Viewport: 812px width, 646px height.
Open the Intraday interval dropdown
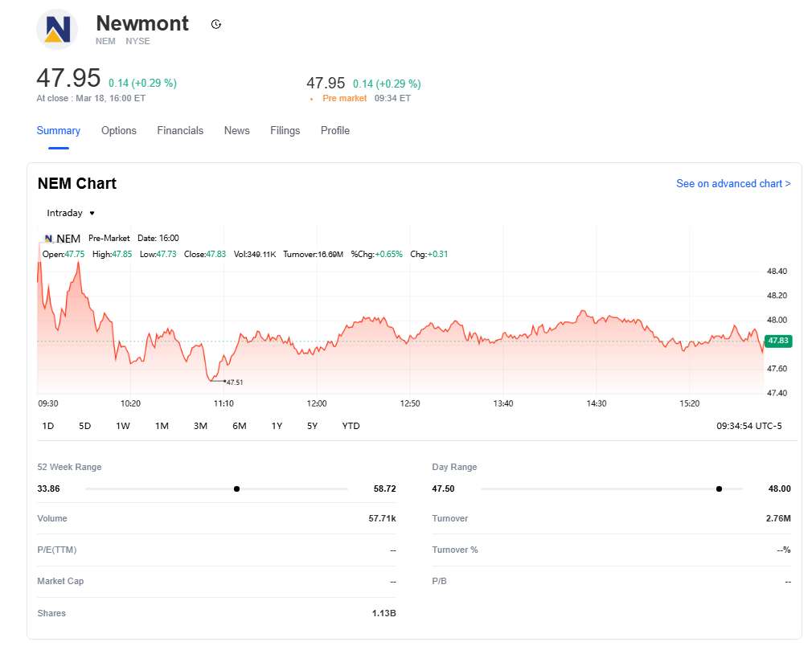[x=71, y=213]
